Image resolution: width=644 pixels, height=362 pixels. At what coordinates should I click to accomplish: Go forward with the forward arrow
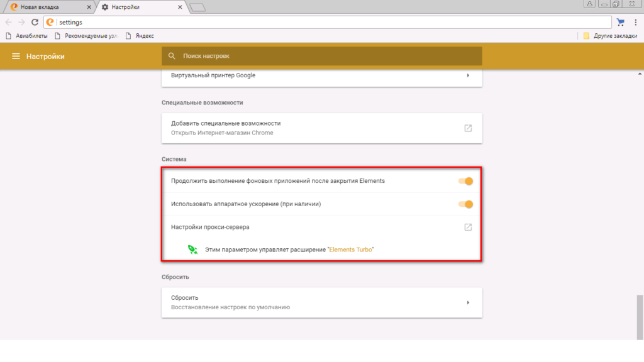21,22
